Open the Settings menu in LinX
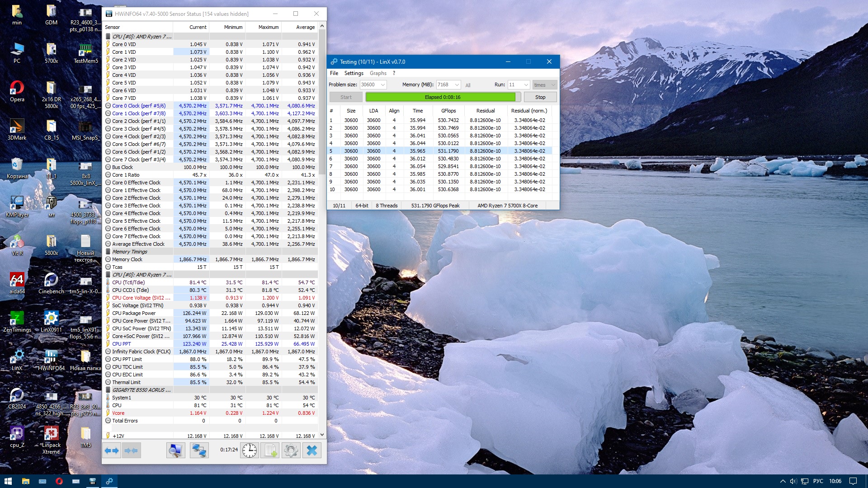 (x=354, y=73)
